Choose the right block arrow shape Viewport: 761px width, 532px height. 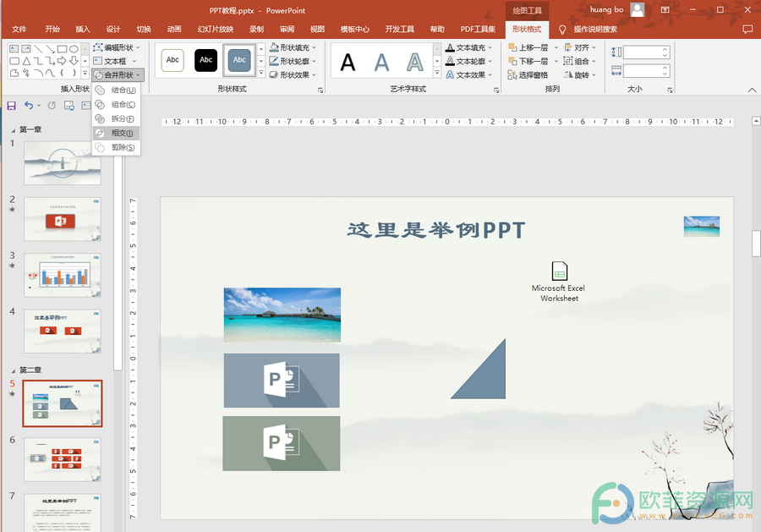62,61
